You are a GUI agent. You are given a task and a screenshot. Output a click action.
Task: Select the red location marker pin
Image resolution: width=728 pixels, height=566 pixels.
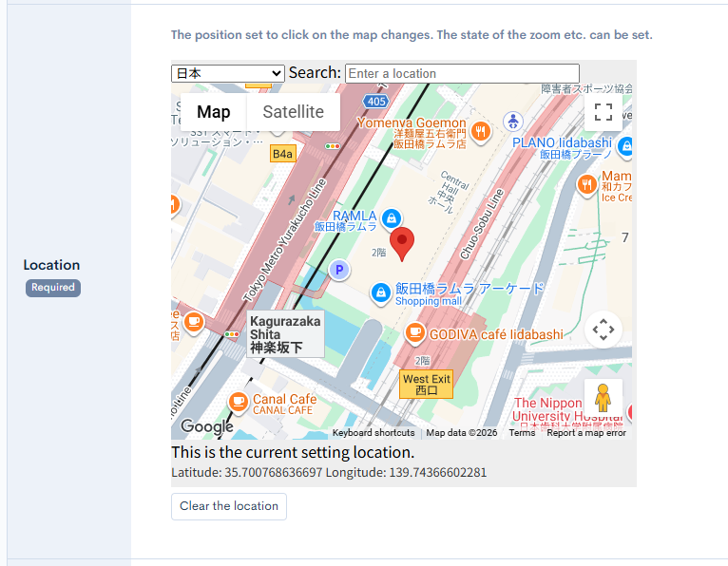[402, 243]
